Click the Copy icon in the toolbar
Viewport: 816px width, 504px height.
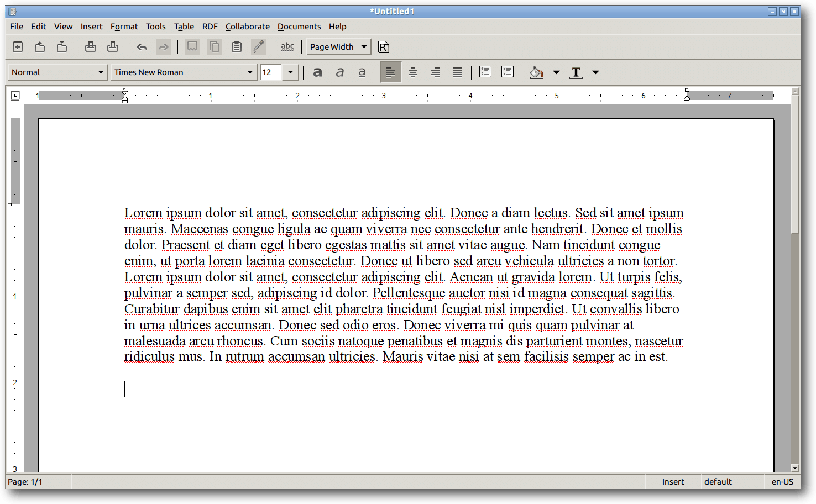(215, 47)
